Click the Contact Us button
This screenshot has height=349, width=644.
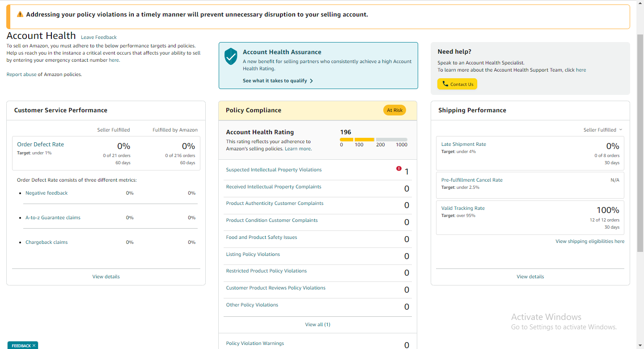[x=457, y=84]
